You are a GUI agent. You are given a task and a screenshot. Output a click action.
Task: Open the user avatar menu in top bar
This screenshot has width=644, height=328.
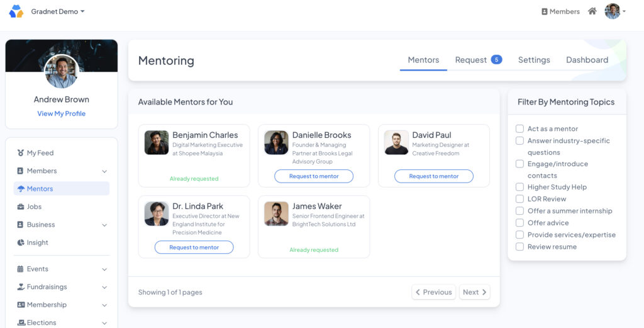coord(615,11)
